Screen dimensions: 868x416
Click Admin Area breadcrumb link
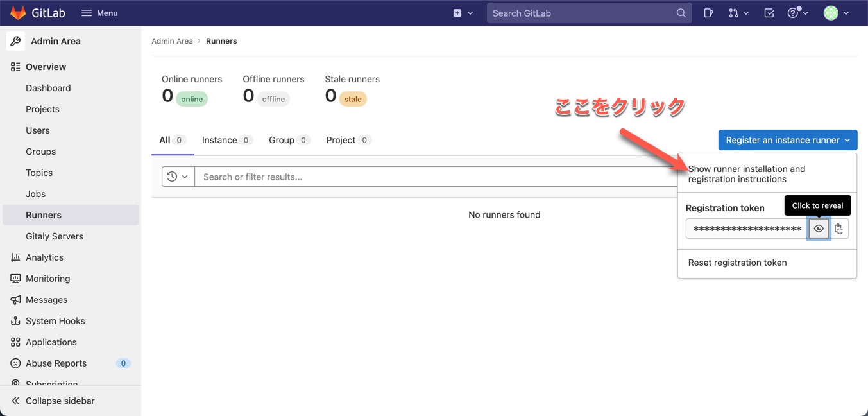coord(172,41)
